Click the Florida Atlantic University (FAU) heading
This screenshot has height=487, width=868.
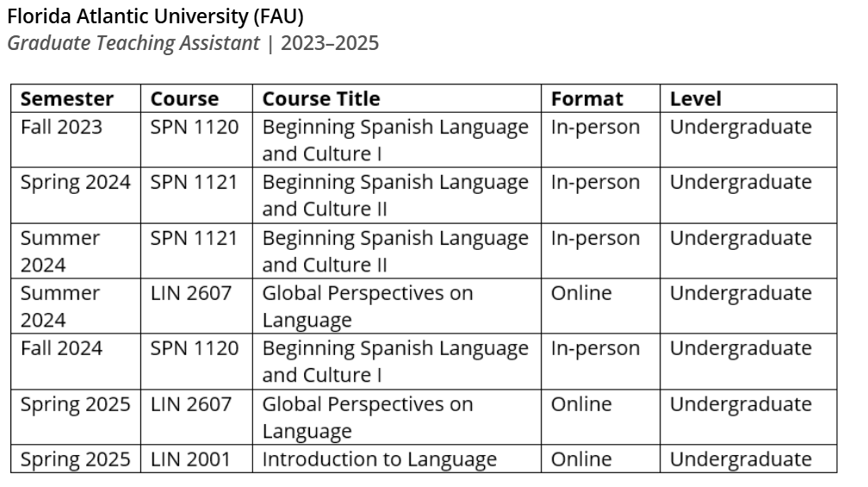pos(156,16)
